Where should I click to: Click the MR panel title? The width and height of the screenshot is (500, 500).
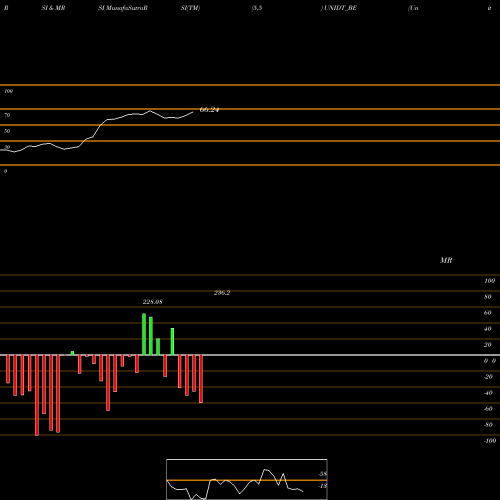[x=446, y=260]
